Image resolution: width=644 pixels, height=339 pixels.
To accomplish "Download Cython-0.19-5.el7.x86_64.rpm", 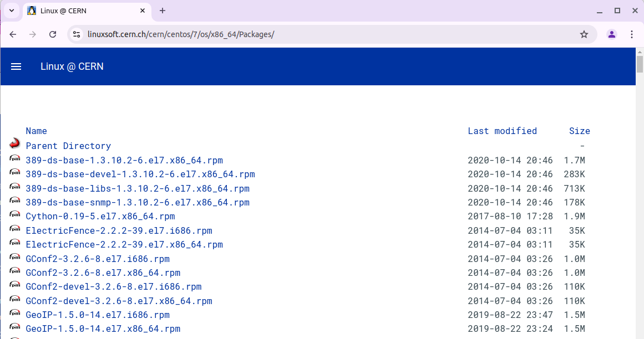I will click(x=100, y=217).
